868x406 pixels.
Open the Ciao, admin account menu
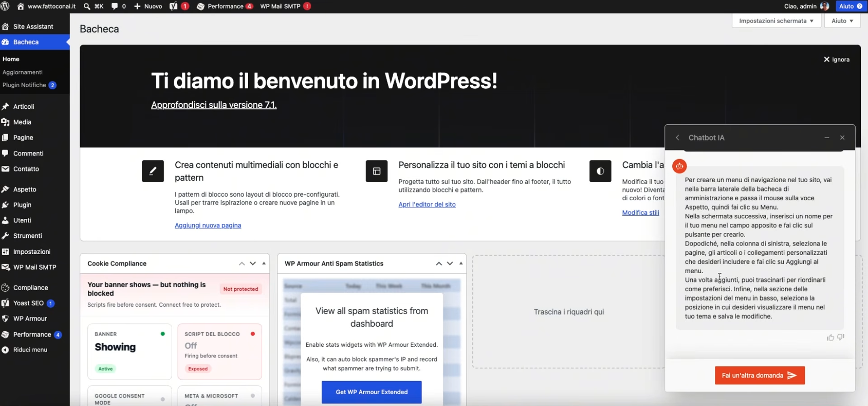806,6
